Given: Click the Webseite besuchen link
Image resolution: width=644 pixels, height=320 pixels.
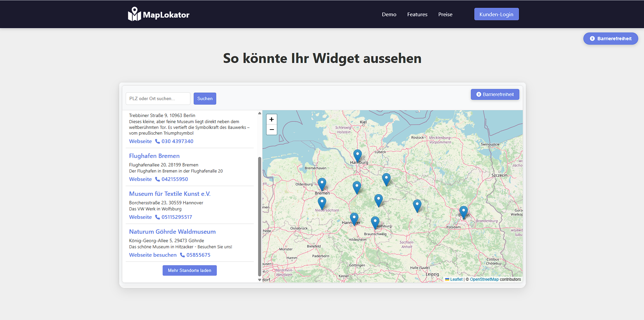Looking at the screenshot, I should 153,255.
